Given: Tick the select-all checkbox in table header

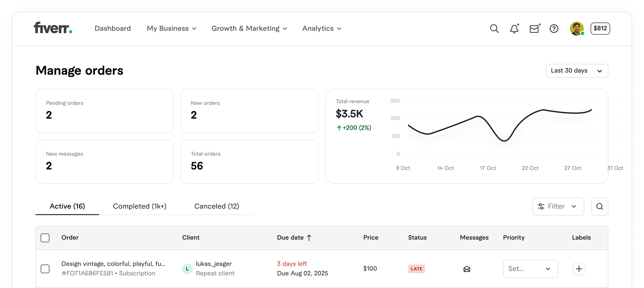Looking at the screenshot, I should pos(45,238).
